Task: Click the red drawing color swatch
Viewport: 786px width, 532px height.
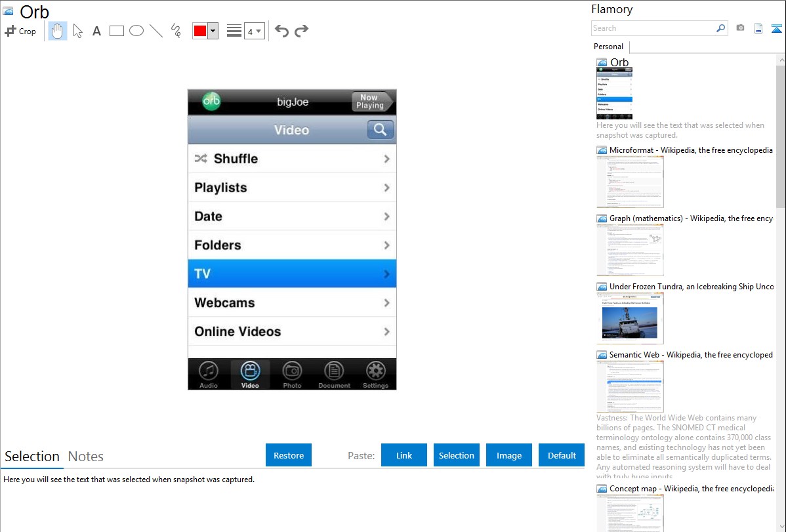Action: point(200,31)
